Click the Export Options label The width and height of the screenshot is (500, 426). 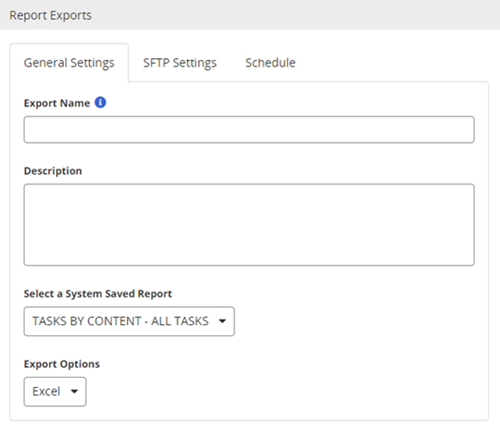[62, 364]
